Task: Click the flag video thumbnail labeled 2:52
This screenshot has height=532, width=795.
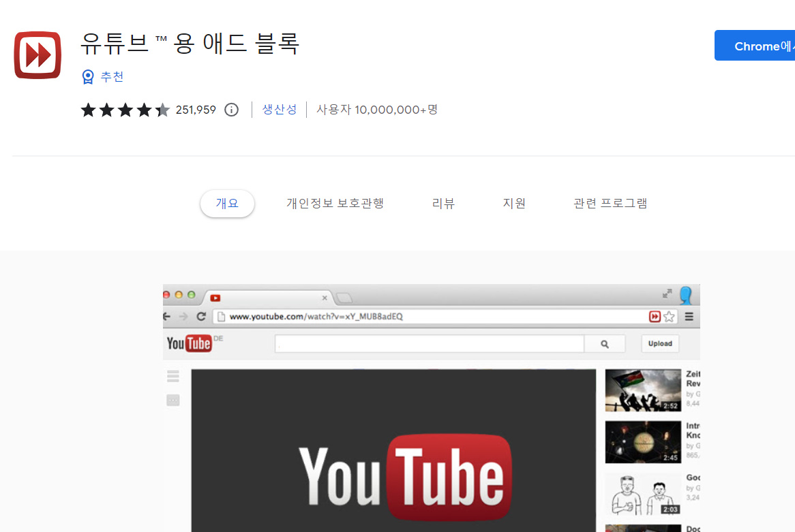Action: coord(643,390)
